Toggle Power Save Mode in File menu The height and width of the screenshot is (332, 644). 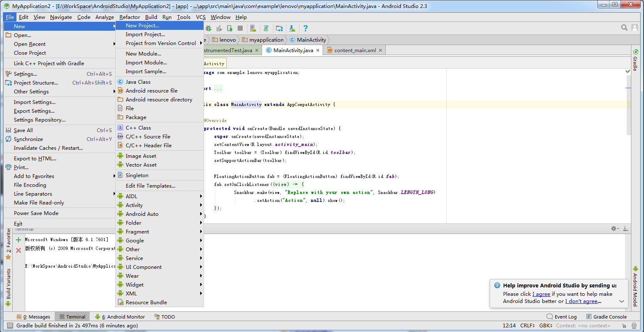click(x=36, y=213)
